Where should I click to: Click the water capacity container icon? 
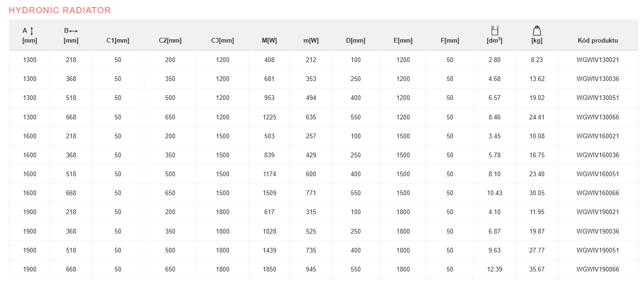tap(494, 30)
